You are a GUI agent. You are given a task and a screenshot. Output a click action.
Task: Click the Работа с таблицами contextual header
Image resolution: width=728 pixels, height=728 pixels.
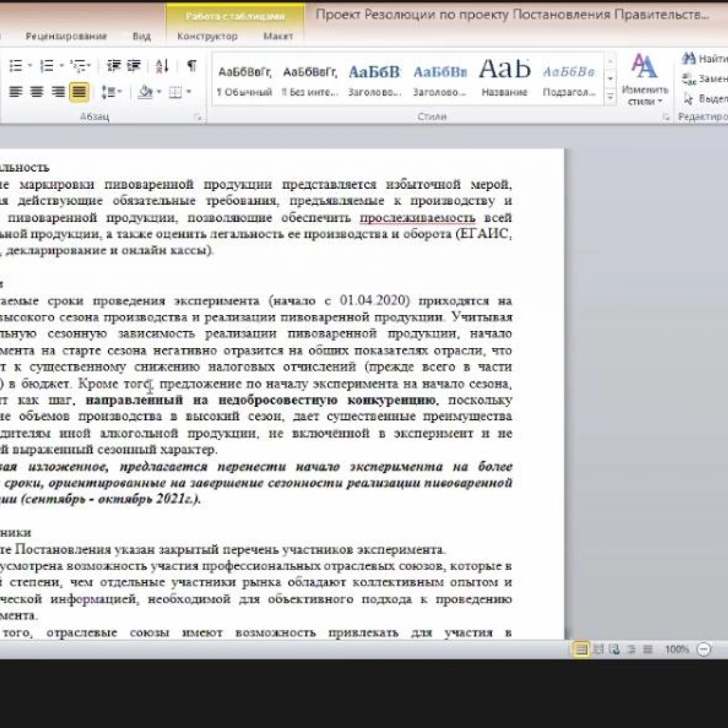coord(235,16)
